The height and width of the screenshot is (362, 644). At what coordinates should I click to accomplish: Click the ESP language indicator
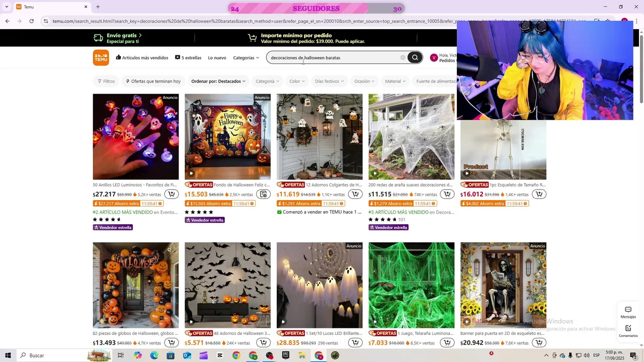596,355
